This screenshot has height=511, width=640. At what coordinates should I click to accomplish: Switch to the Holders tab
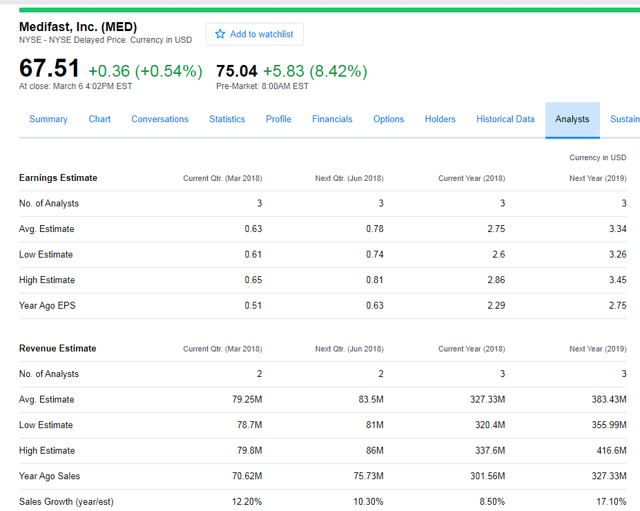(x=440, y=119)
